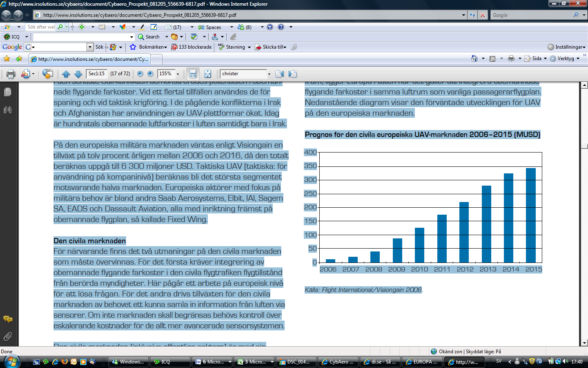Open a new blank tab

click(x=156, y=60)
